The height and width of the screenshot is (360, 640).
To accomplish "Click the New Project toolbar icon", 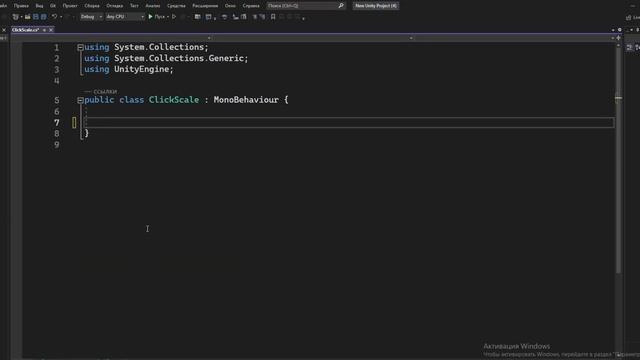I will [16, 17].
